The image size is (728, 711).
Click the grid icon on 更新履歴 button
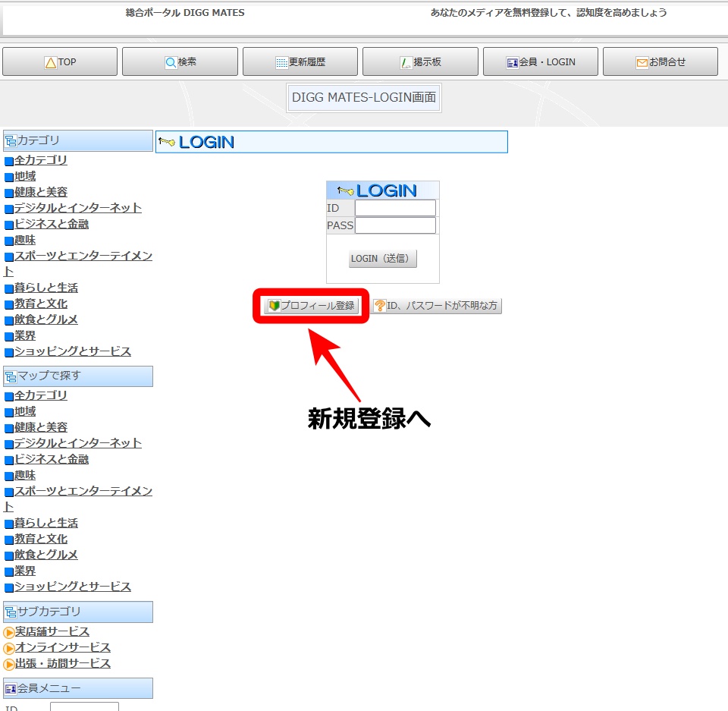coord(281,62)
